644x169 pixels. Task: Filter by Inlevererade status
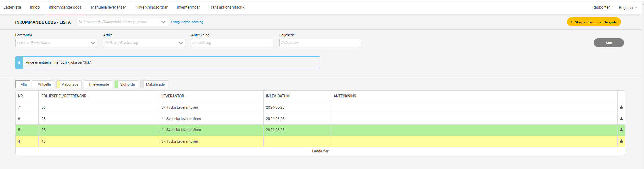pyautogui.click(x=98, y=84)
